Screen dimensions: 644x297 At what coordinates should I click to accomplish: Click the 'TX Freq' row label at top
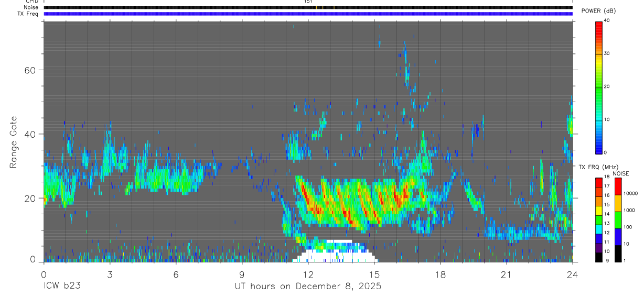pyautogui.click(x=28, y=14)
